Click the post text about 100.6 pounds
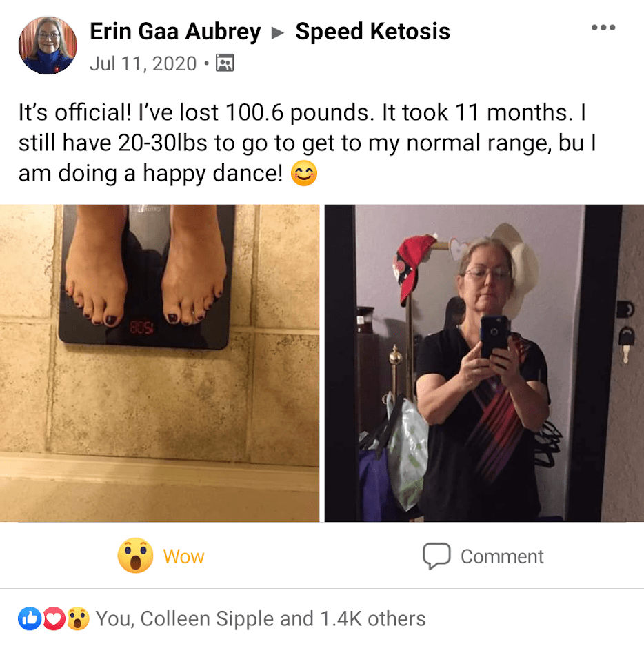 point(307,143)
